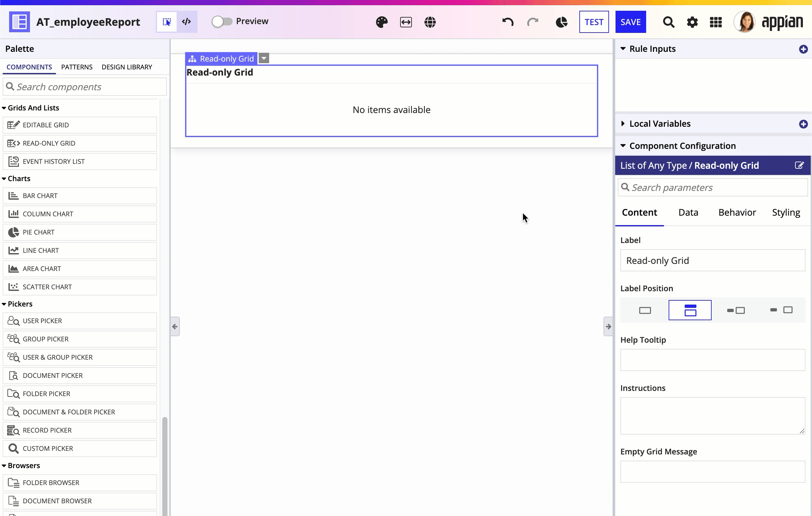This screenshot has width=812, height=516.
Task: Select the collapsed label position option
Action: 645,310
